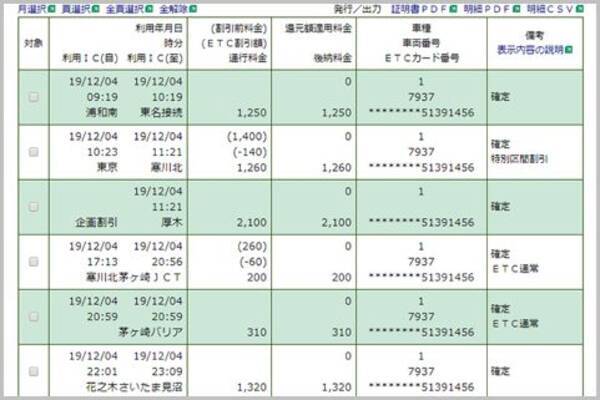Click the 備考 column header
The image size is (600, 400).
534,36
